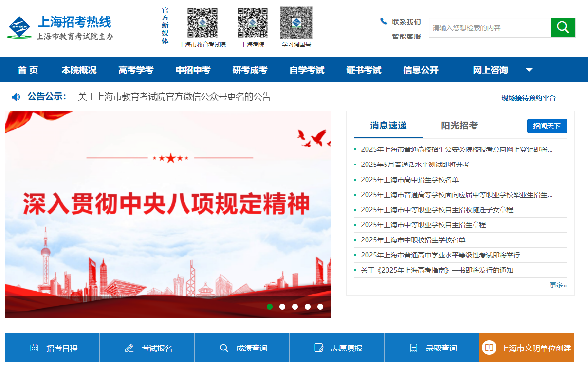
Task: Open the 网上咨询 dropdown arrow
Action: (x=529, y=70)
